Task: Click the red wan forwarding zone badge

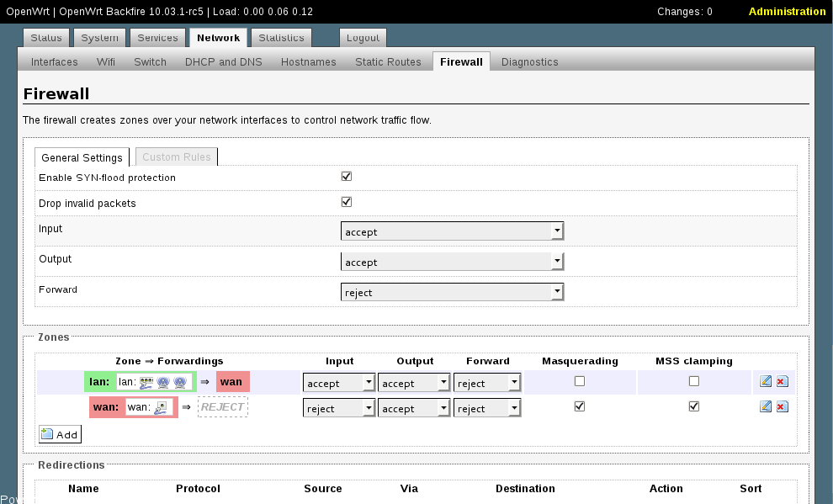Action: point(232,382)
